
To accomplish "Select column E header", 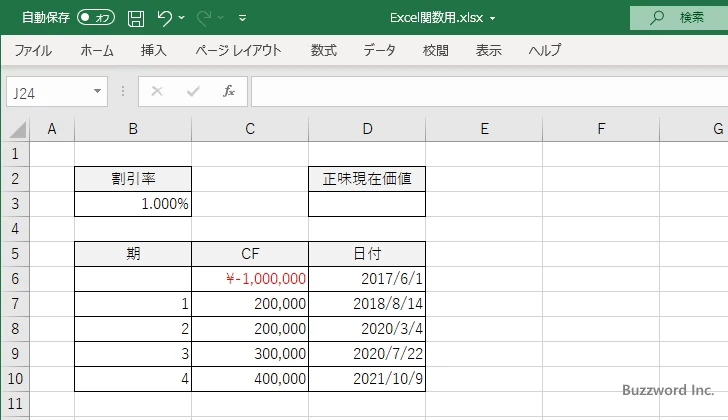I will click(x=484, y=129).
